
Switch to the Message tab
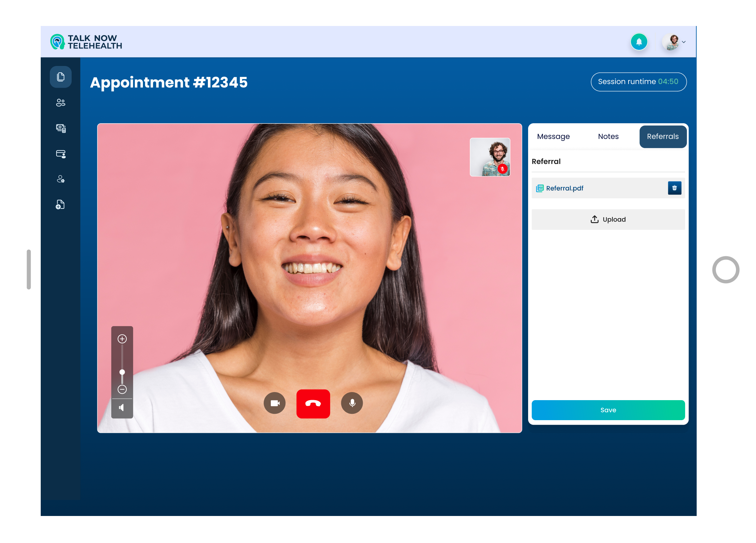coord(553,137)
